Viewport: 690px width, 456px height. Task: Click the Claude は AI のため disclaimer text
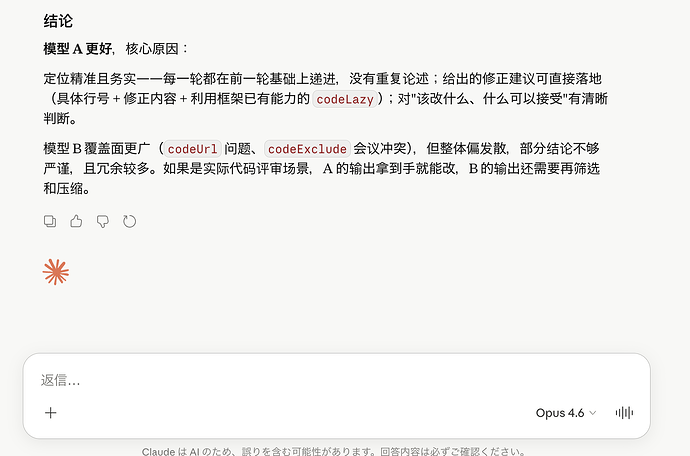(334, 452)
